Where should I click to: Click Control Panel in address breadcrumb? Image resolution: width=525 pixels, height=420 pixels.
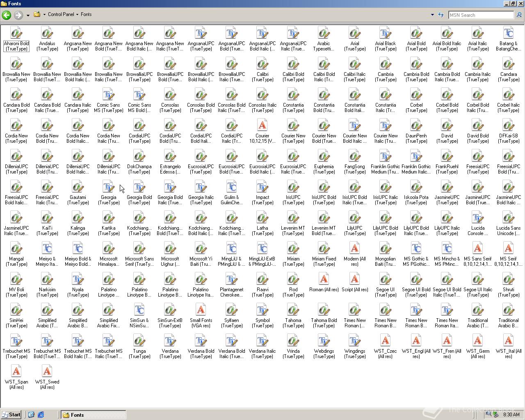(x=61, y=14)
